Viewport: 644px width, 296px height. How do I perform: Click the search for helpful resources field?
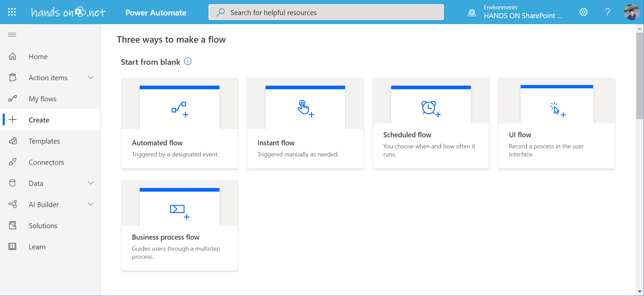tap(326, 12)
